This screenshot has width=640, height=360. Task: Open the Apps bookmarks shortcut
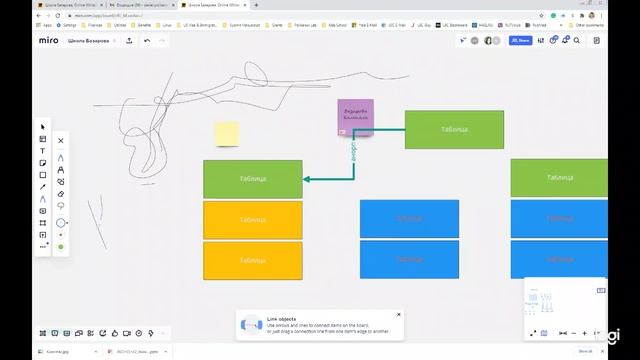44,25
